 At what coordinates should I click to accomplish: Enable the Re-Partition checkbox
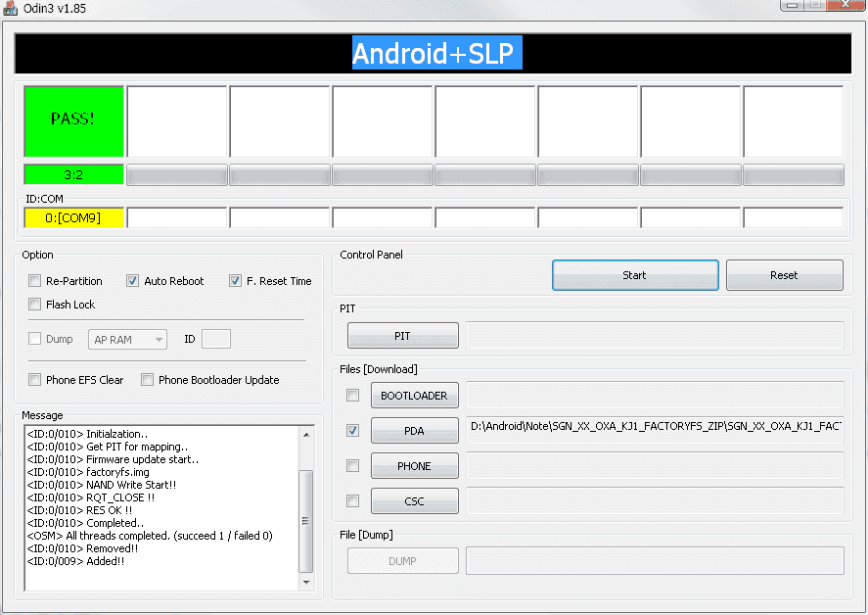[x=35, y=281]
